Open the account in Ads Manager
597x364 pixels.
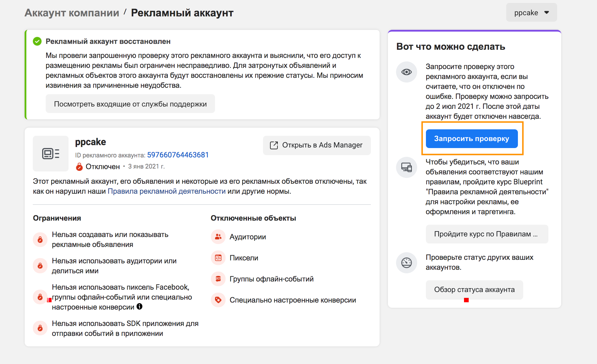coord(317,145)
